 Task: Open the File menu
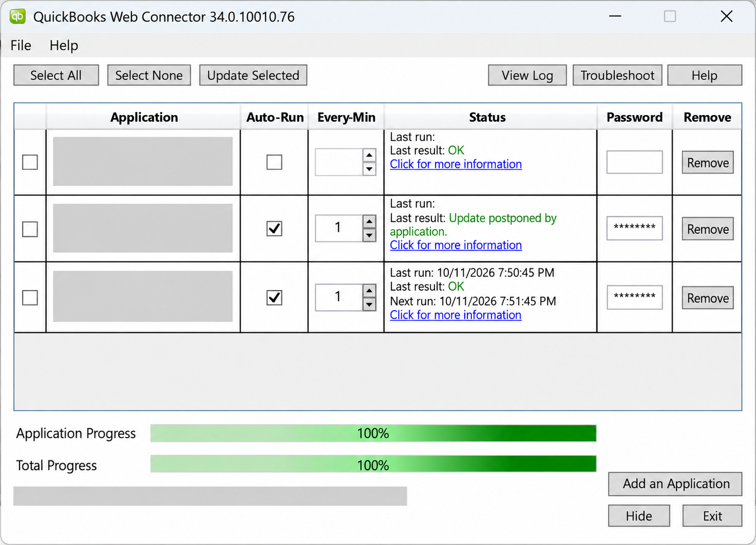point(21,46)
